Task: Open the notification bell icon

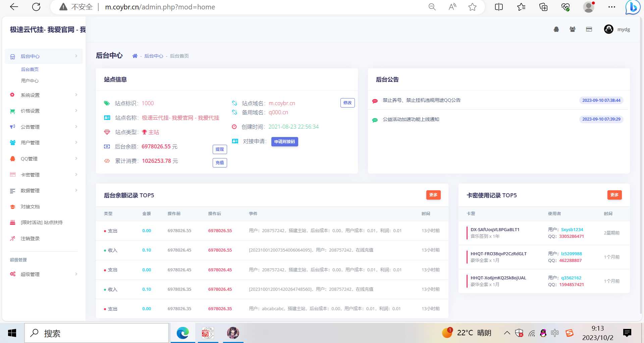Action: tap(556, 29)
